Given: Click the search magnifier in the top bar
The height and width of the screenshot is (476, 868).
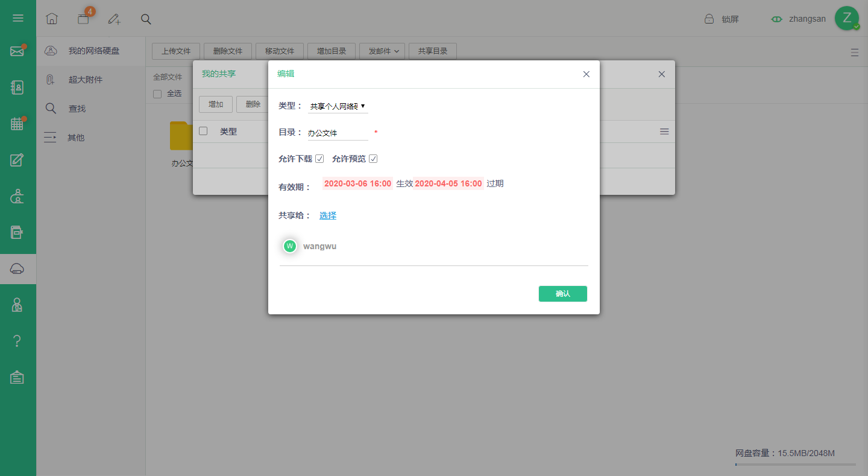Looking at the screenshot, I should (x=146, y=19).
